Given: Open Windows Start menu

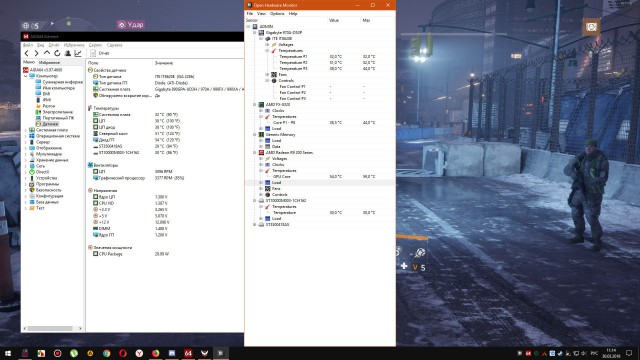Looking at the screenshot, I should pos(8,353).
